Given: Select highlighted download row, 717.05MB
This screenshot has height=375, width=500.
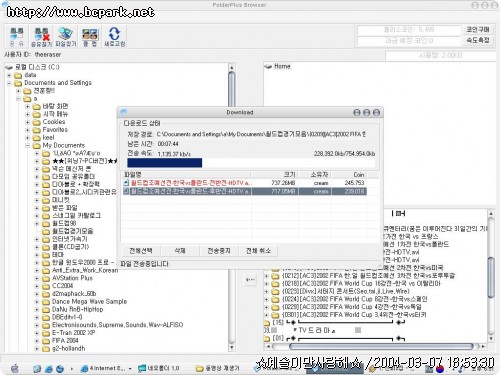Looking at the screenshot, I should coord(245,191).
